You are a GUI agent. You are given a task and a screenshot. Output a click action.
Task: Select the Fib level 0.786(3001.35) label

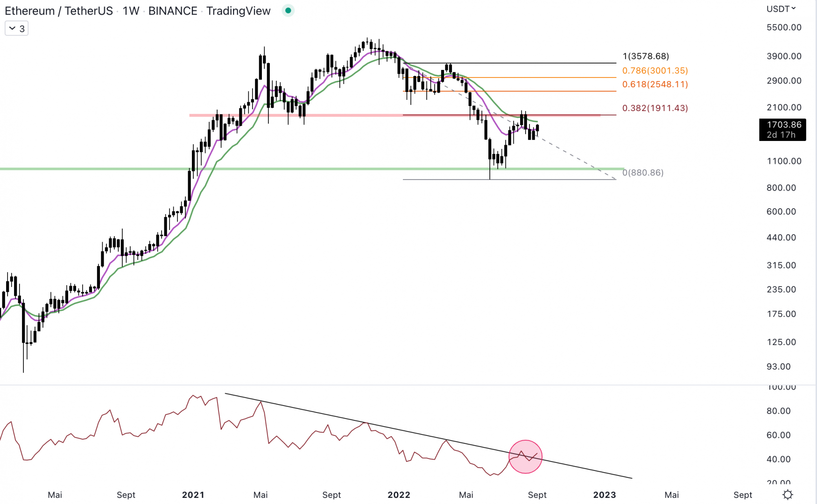point(655,70)
